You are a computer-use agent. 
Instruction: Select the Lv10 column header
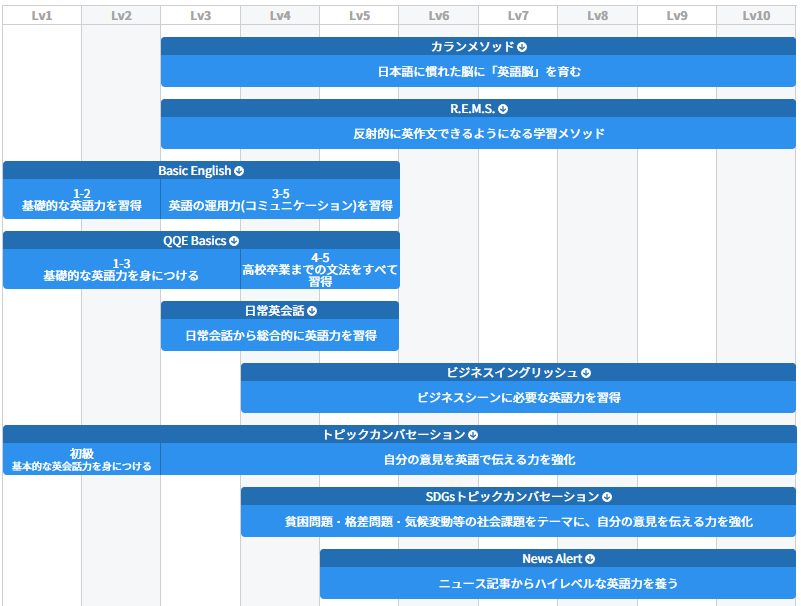tap(756, 14)
